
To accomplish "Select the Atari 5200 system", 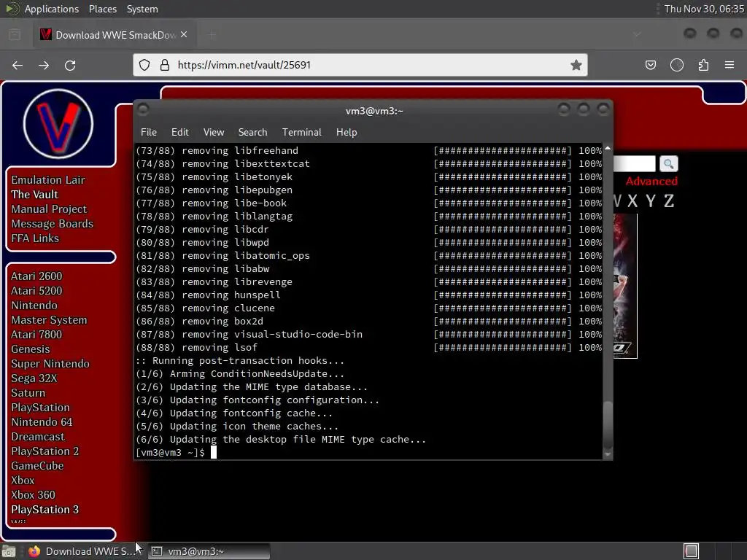I will [x=36, y=290].
